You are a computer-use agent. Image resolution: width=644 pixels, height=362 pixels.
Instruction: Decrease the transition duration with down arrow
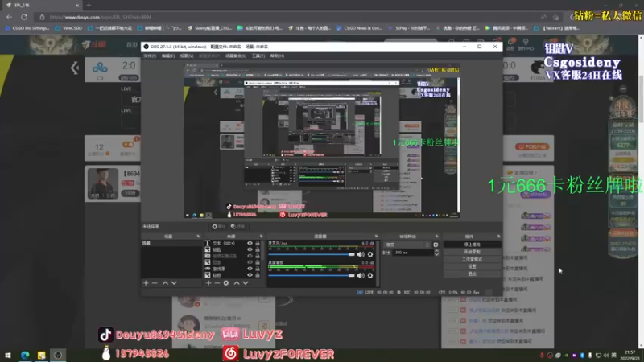pyautogui.click(x=436, y=254)
